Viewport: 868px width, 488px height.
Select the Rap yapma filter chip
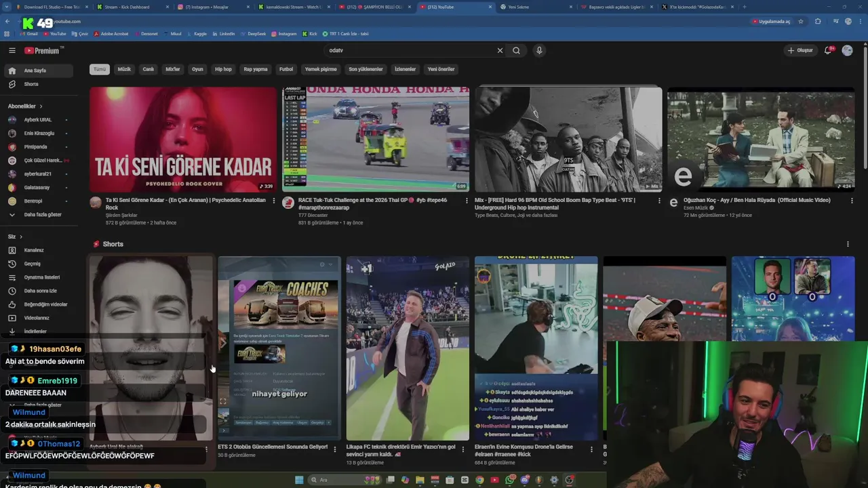[256, 69]
